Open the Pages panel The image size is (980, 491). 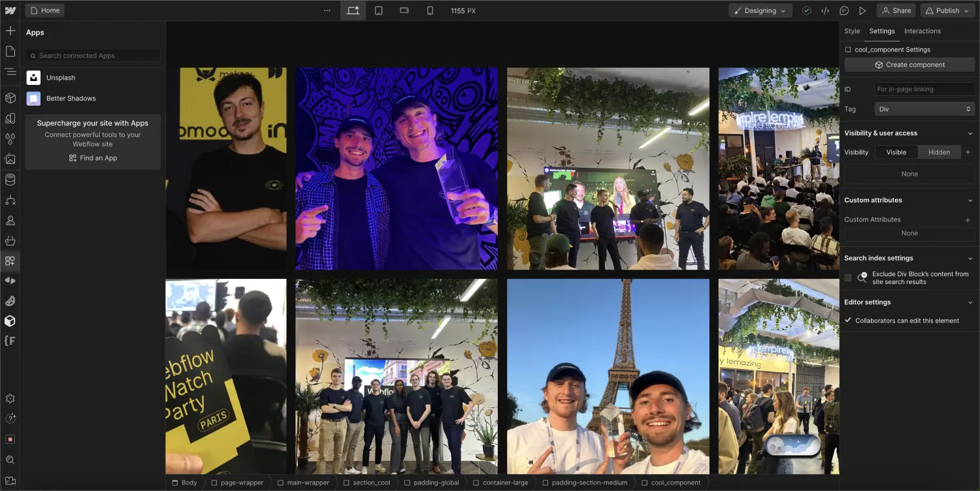tap(10, 53)
